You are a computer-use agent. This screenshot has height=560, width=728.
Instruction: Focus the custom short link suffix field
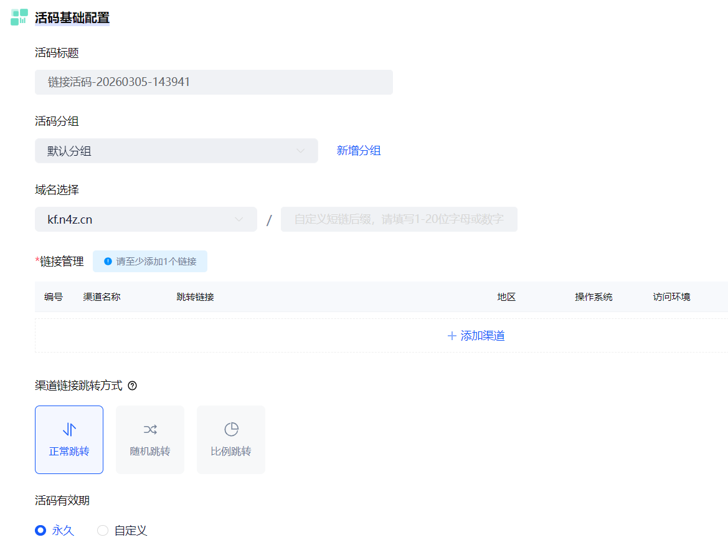(x=399, y=219)
